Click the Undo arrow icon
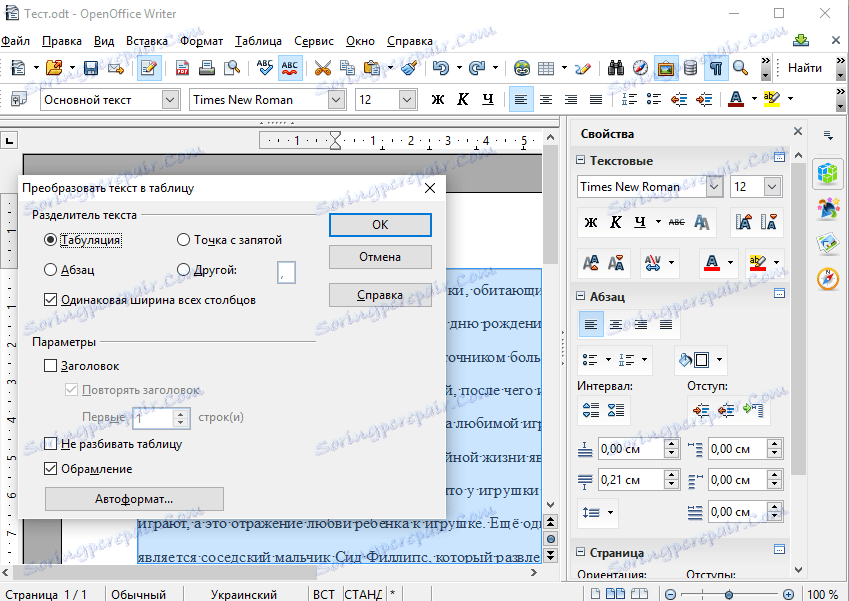849x601 pixels. [x=440, y=68]
